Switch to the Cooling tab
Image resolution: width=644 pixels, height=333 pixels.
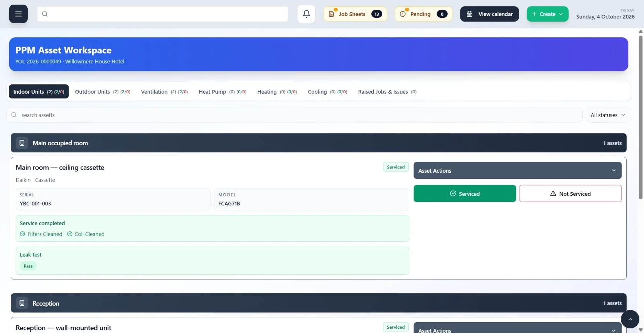[x=327, y=92]
